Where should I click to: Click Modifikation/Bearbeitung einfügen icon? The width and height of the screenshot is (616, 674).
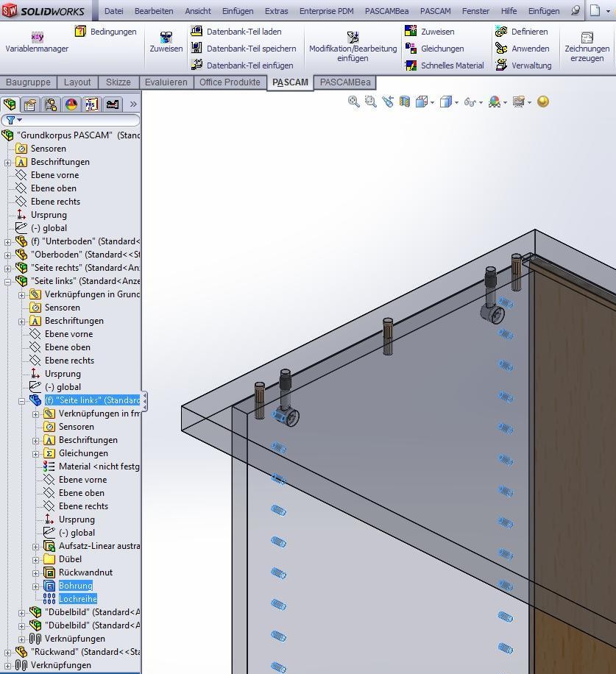tap(353, 37)
